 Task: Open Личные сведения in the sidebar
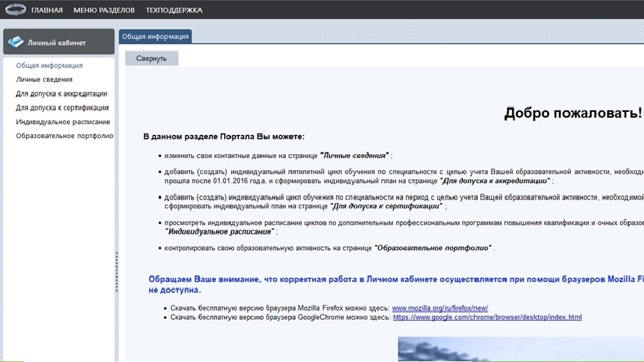click(x=44, y=79)
